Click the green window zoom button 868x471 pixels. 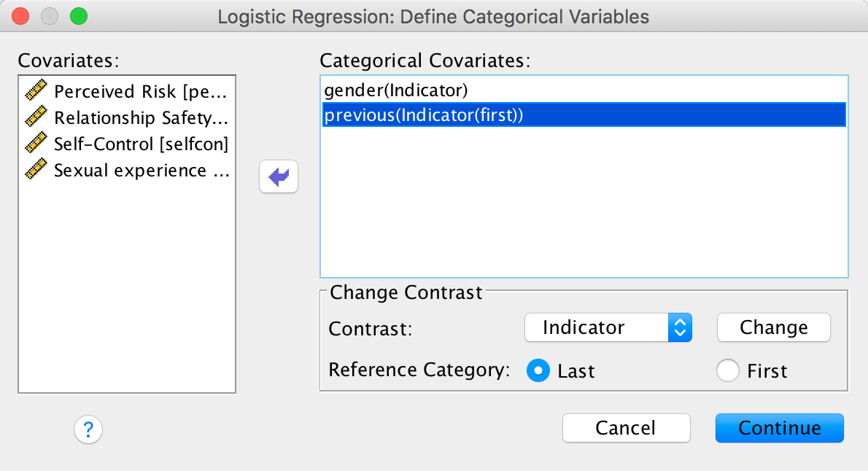[x=78, y=15]
